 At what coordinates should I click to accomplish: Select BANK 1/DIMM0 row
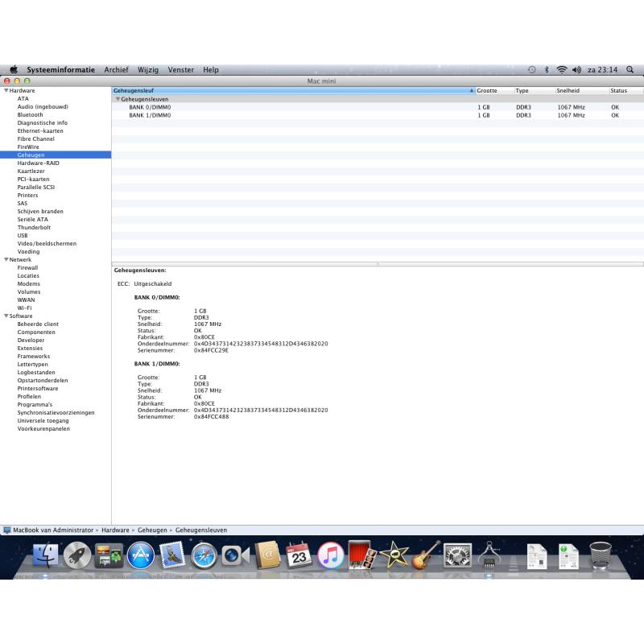click(378, 115)
